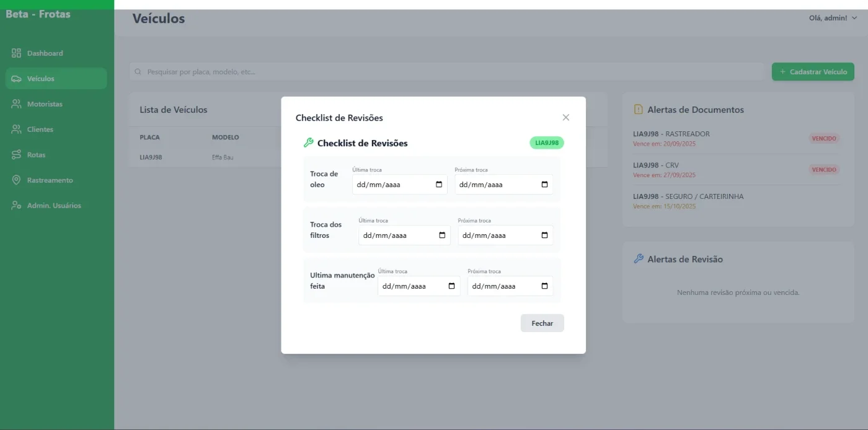
Task: Open the Rastreamento sidebar item
Action: click(56, 180)
